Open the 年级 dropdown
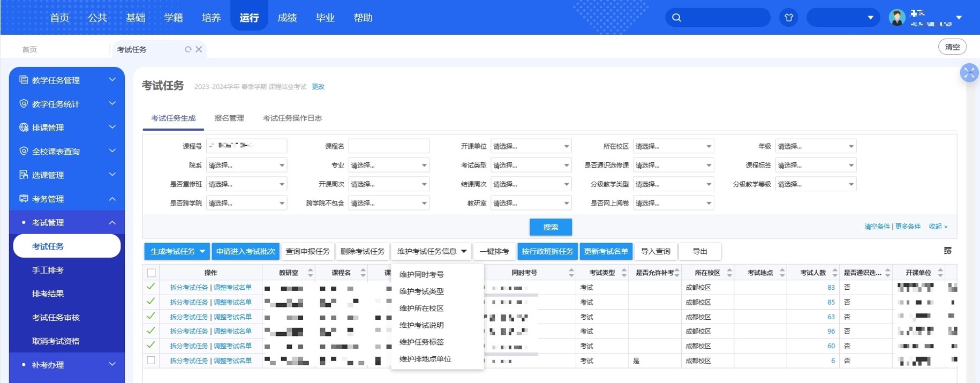This screenshot has width=980, height=383. pyautogui.click(x=816, y=146)
